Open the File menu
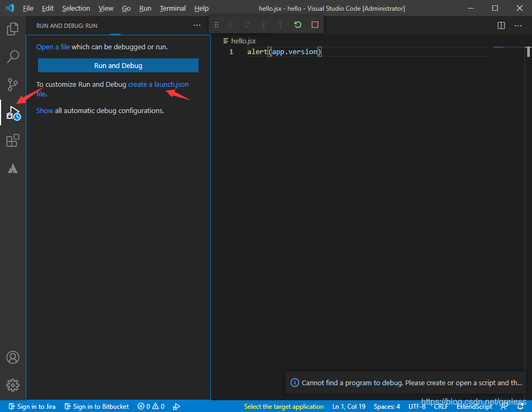 28,8
